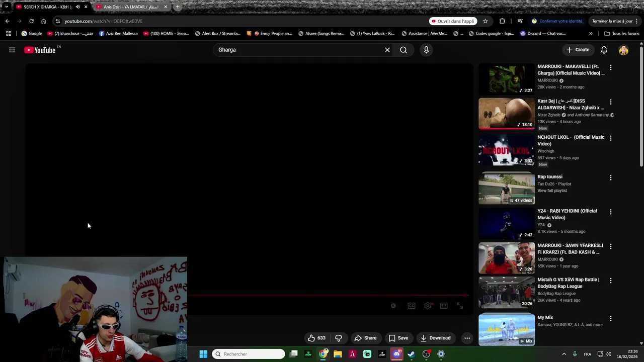Open options for NCHOUT LKOL video
The height and width of the screenshot is (362, 644).
pyautogui.click(x=611, y=138)
